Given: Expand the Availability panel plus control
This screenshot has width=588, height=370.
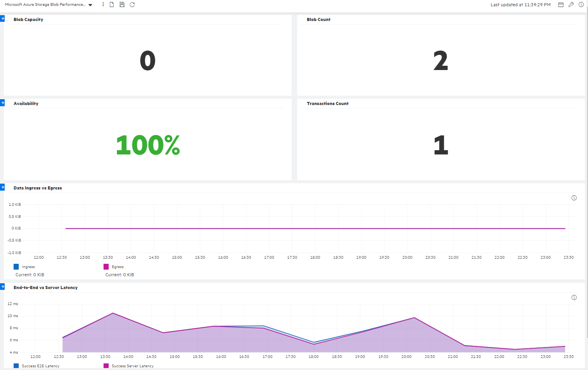Looking at the screenshot, I should tap(3, 102).
